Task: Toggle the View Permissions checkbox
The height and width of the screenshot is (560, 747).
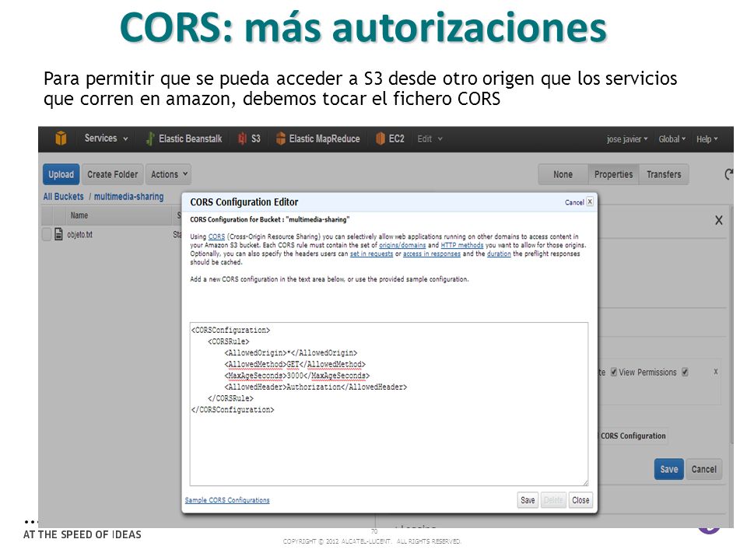Action: 614,372
